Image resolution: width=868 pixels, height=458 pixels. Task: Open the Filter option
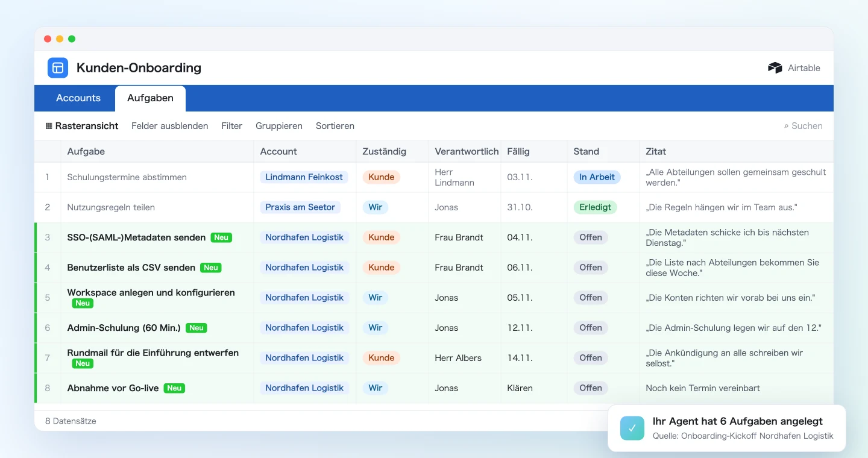[232, 126]
